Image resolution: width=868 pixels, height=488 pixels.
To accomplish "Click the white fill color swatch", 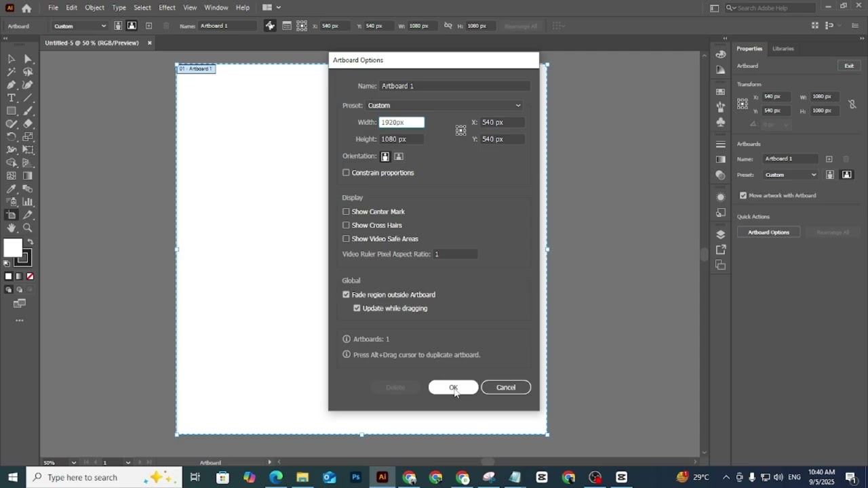I will point(12,248).
